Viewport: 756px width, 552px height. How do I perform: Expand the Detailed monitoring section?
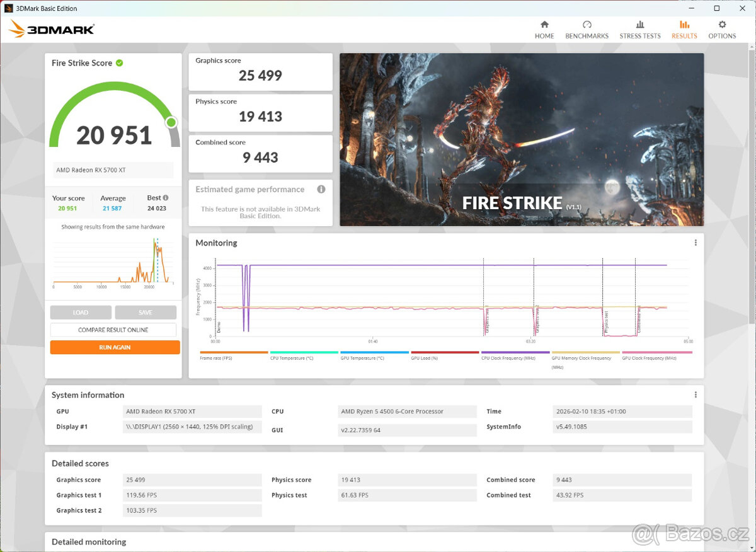pos(89,542)
